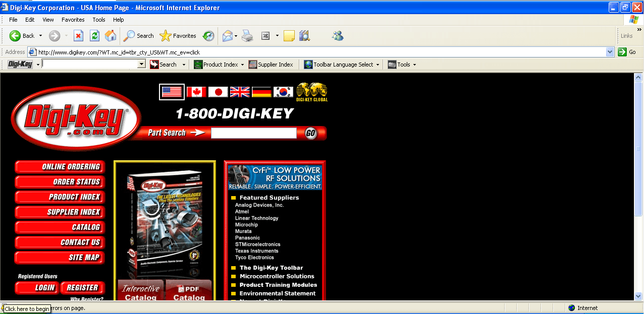Open the Texas Instruments supplier link
Viewport: 644px width, 314px height.
256,251
